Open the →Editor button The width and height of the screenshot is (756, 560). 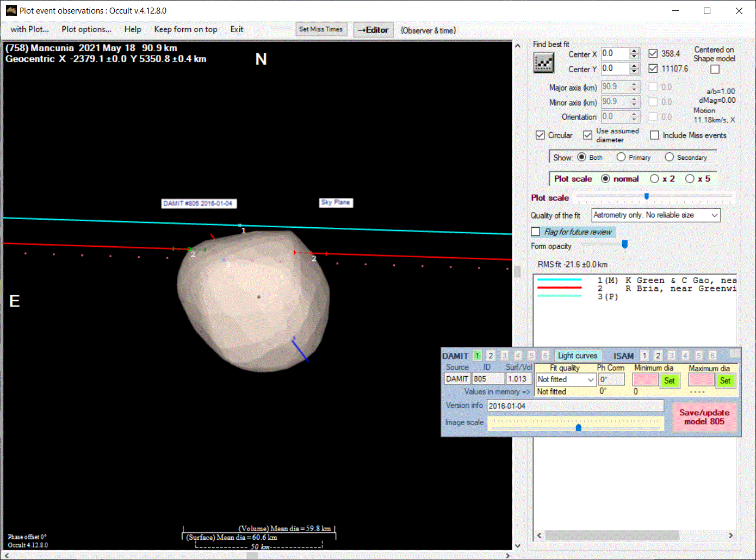pyautogui.click(x=373, y=30)
